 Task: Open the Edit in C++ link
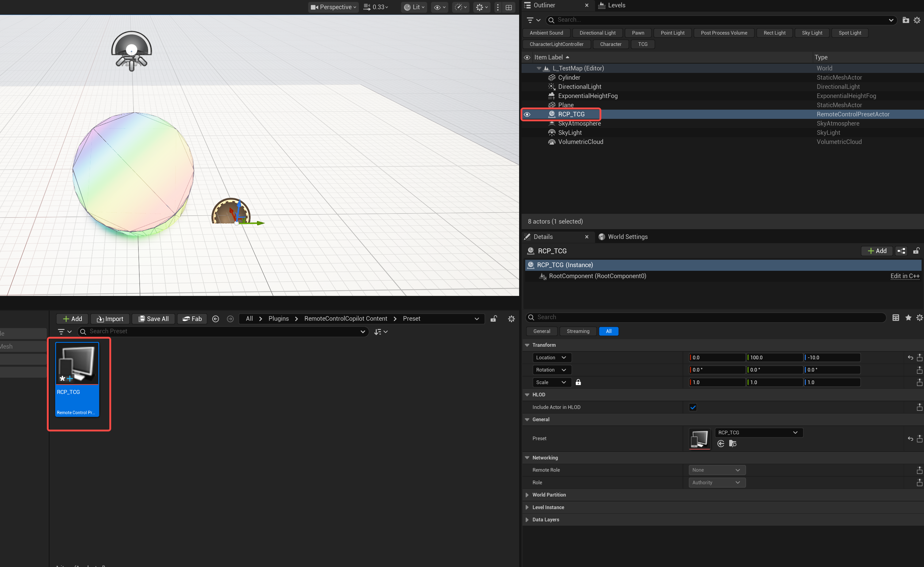pos(904,276)
